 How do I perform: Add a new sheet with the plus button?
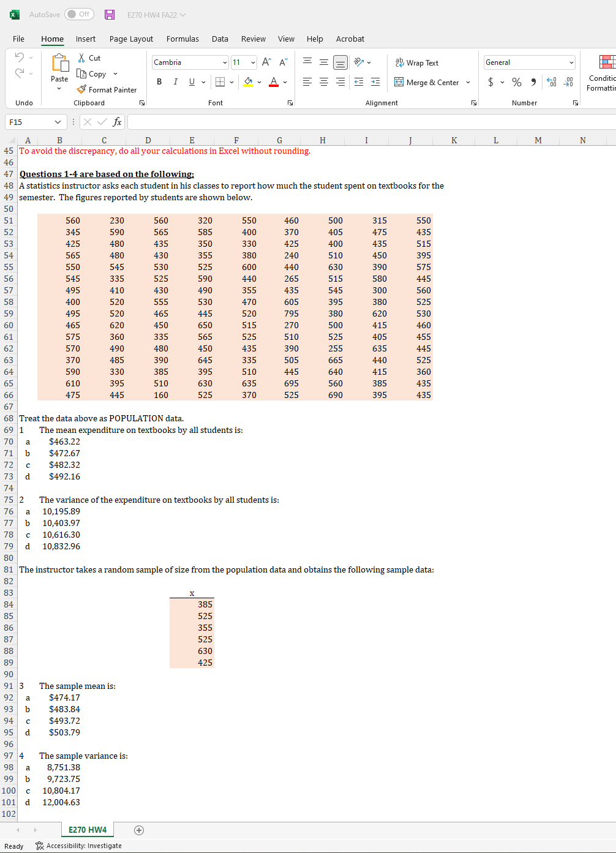click(139, 830)
